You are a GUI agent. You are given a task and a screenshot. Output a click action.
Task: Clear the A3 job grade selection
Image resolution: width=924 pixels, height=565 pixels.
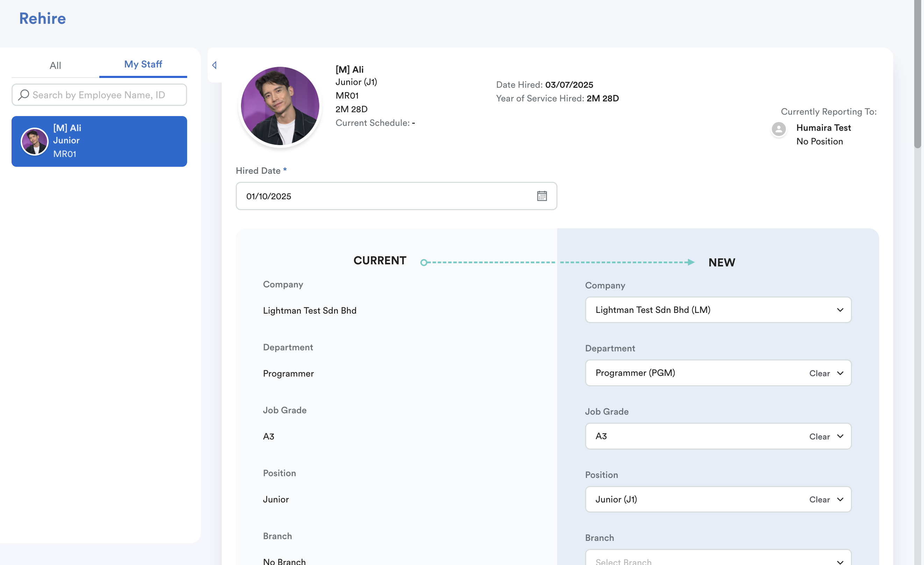(x=819, y=436)
